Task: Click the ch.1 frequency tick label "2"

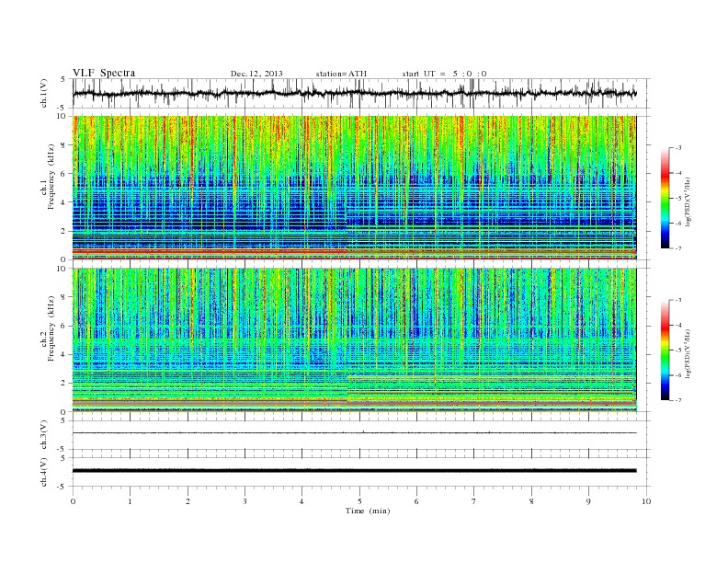Action: 63,231
